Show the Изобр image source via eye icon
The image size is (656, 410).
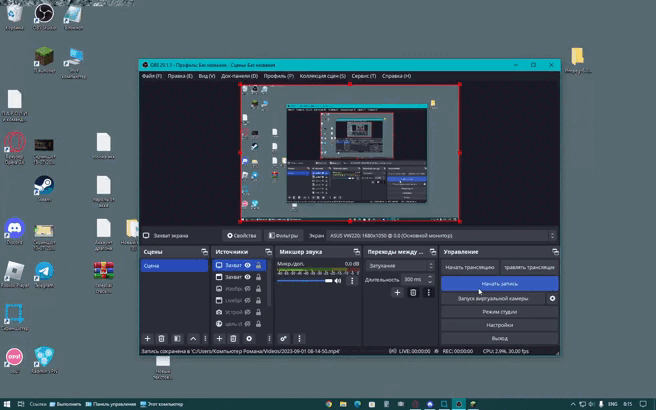point(248,289)
